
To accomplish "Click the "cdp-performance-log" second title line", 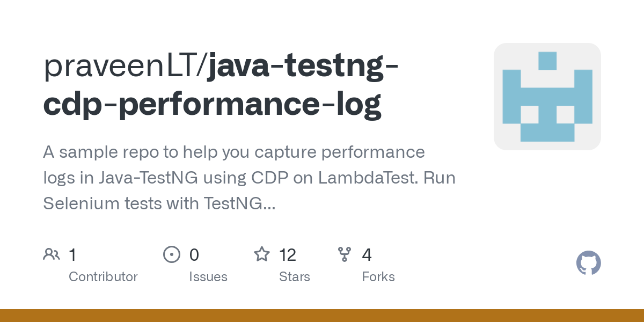I will tap(213, 104).
